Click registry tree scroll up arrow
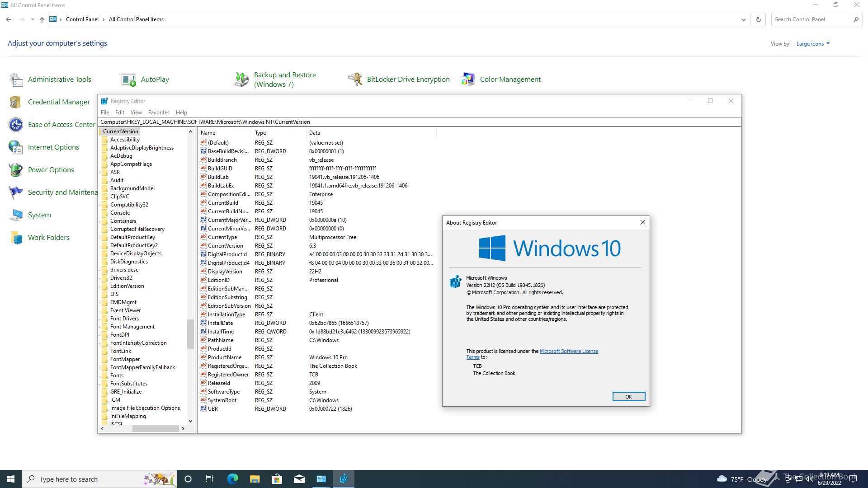The width and height of the screenshot is (868, 488). pos(190,131)
